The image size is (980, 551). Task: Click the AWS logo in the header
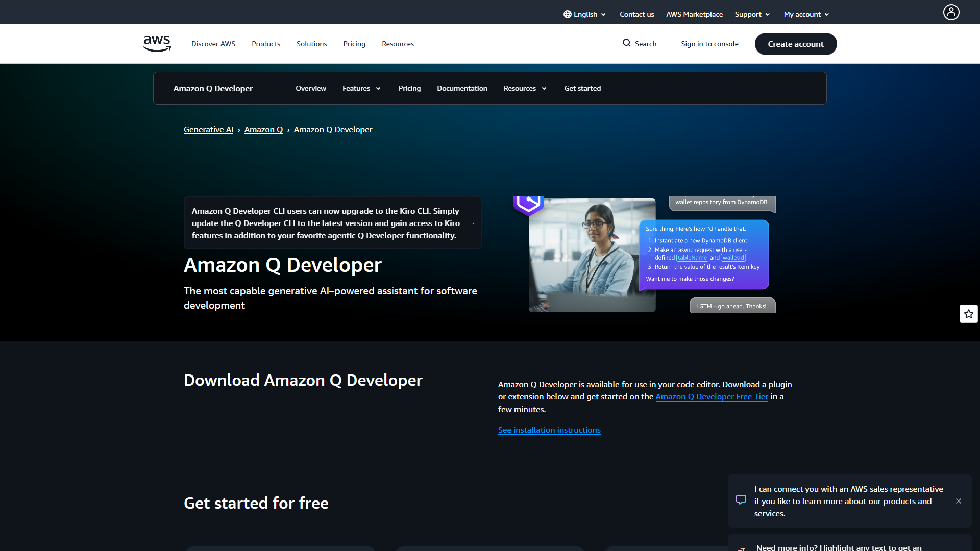(x=156, y=43)
